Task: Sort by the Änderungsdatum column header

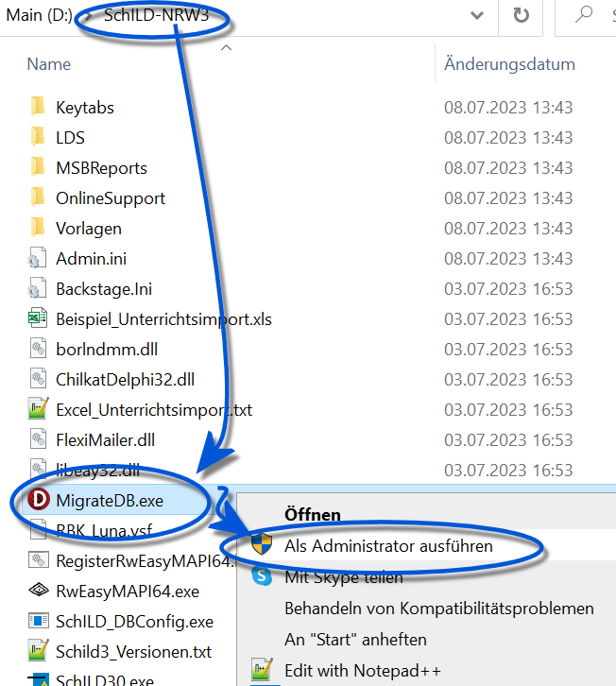Action: point(509,64)
